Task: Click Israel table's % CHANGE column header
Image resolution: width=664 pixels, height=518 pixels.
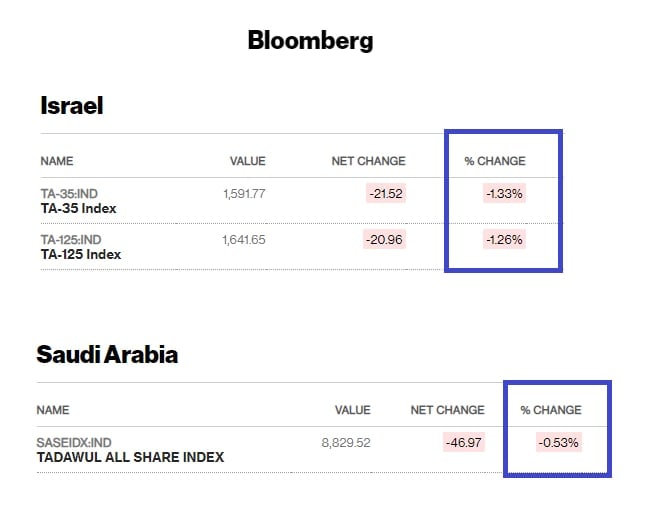Action: [495, 161]
